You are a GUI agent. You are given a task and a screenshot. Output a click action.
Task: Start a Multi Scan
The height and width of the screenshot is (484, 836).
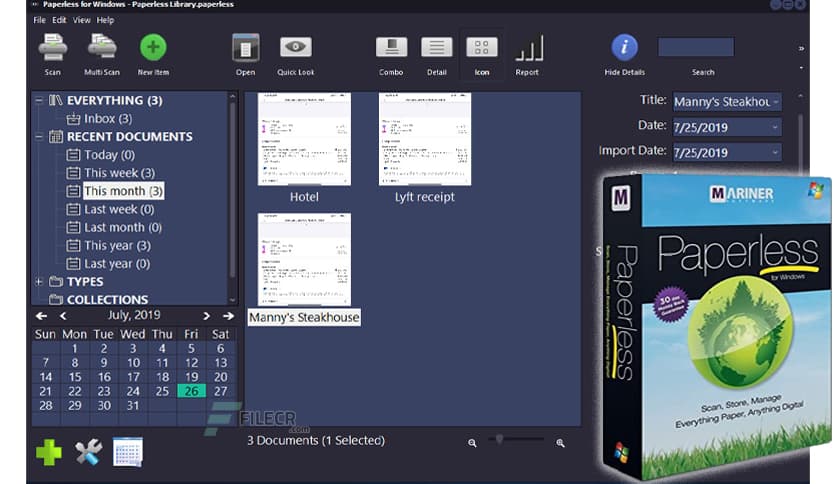click(x=102, y=48)
